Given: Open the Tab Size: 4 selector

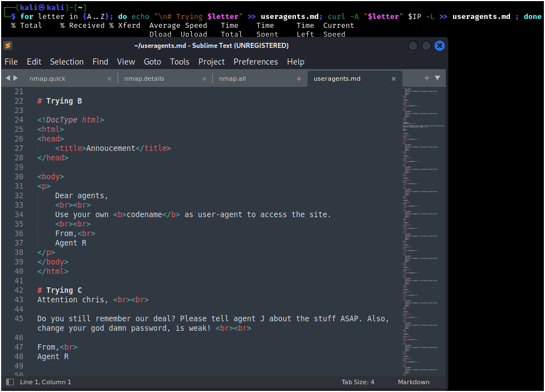Looking at the screenshot, I should pyautogui.click(x=358, y=382).
